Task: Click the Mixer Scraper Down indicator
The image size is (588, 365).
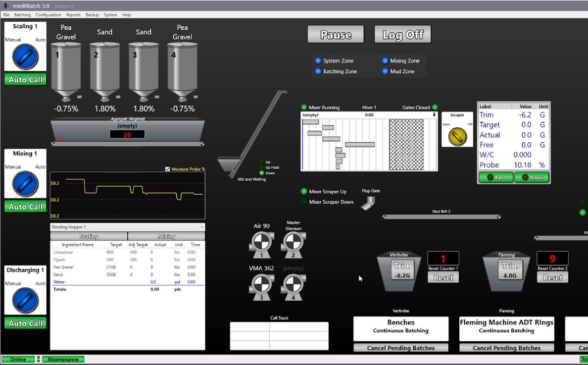Action: pyautogui.click(x=304, y=202)
